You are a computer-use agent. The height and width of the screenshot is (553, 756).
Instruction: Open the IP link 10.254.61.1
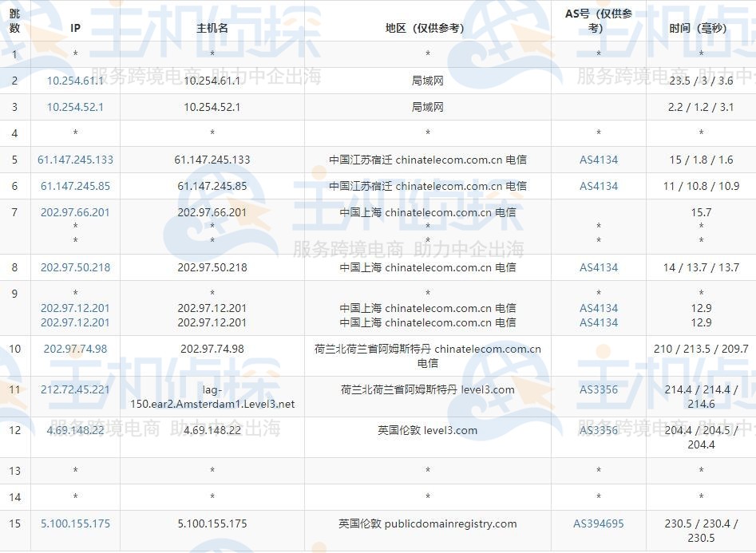[x=74, y=79]
